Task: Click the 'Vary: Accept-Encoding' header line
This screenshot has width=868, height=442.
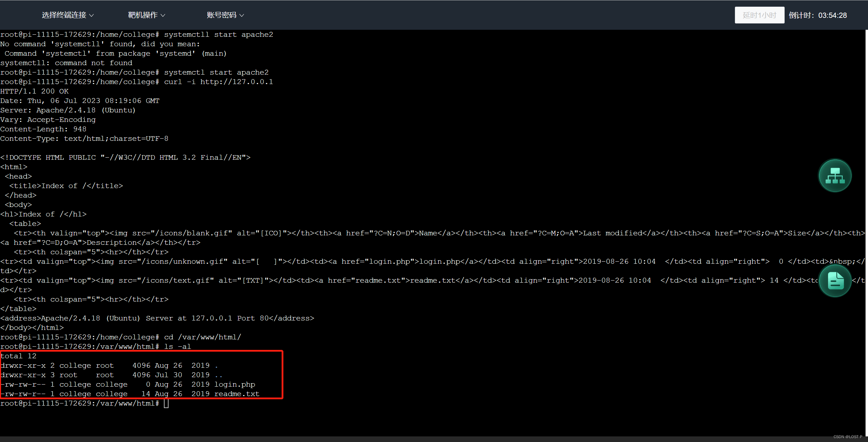Action: [48, 120]
